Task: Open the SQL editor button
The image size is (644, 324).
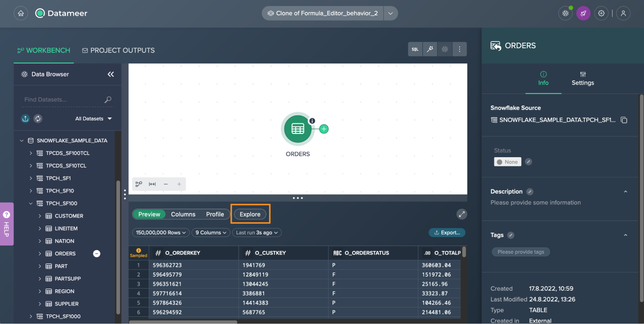Action: point(415,49)
